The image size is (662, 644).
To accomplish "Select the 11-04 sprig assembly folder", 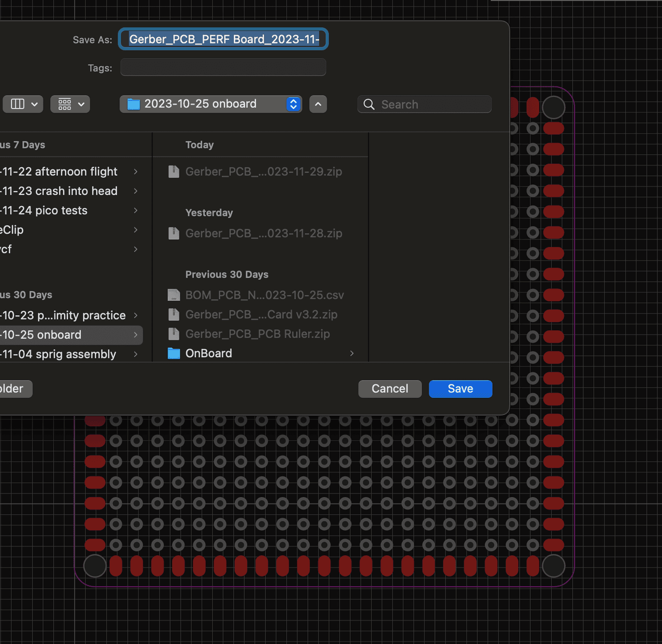I will [59, 354].
